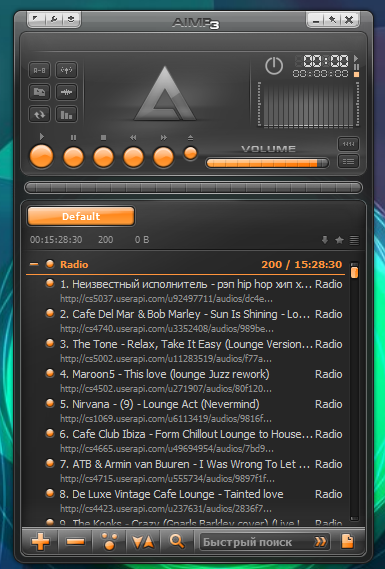Click the power timer icon
The image size is (385, 569).
[274, 66]
